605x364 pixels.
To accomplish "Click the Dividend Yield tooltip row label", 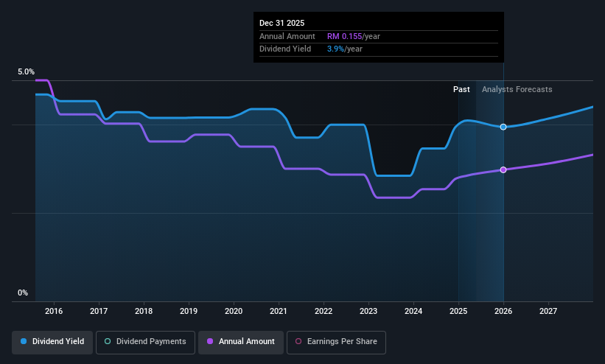I will (285, 49).
